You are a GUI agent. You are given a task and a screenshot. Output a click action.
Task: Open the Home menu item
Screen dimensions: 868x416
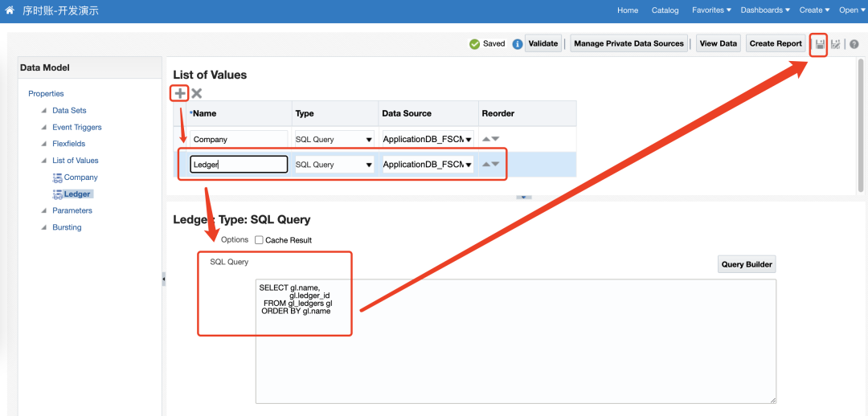(x=628, y=10)
